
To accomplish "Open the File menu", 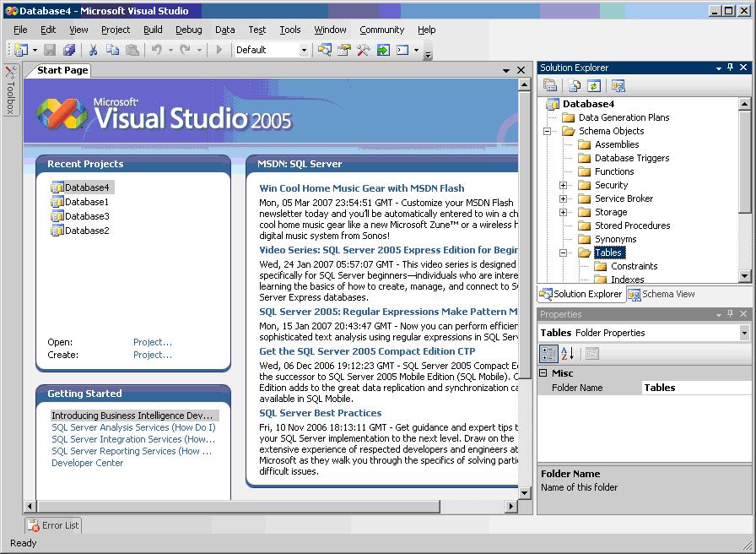I will 20,30.
